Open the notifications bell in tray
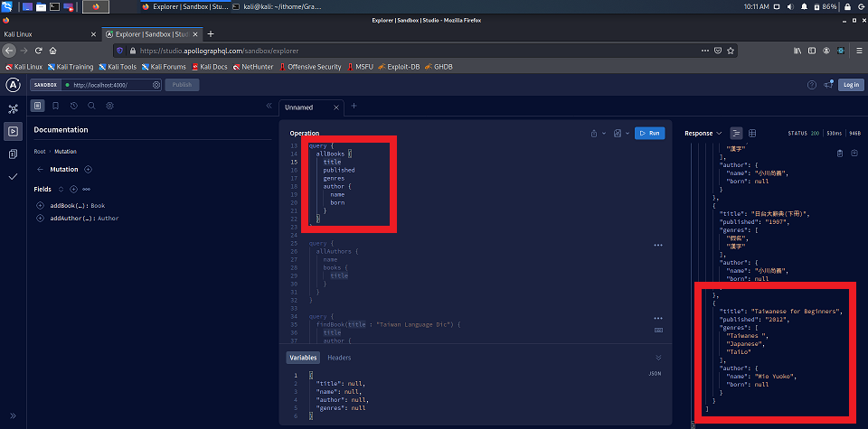 click(804, 6)
